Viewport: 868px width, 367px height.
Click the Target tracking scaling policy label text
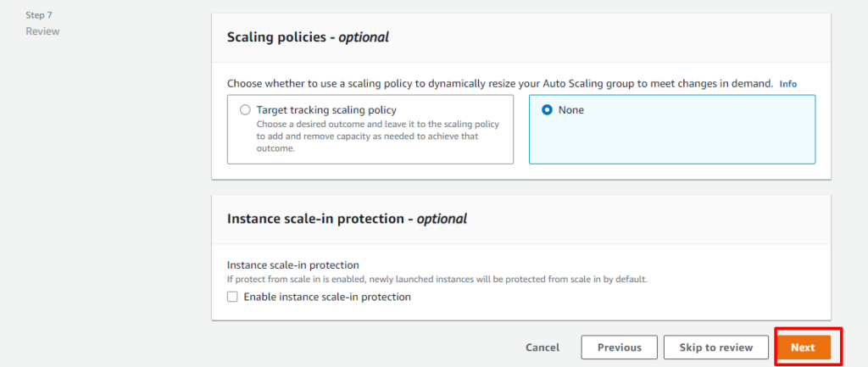[x=326, y=110]
